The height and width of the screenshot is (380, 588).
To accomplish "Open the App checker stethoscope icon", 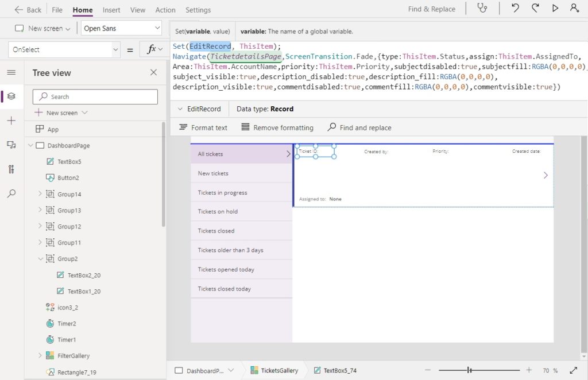I will click(482, 9).
